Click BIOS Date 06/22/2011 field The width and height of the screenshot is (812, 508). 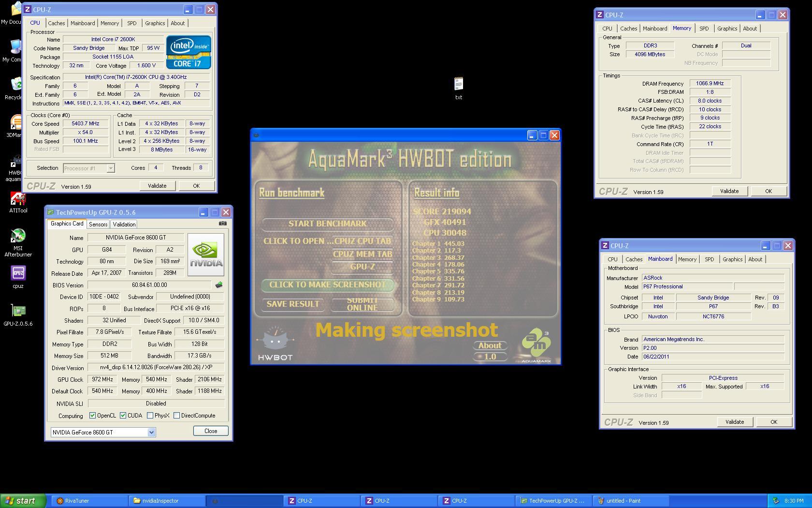pyautogui.click(x=712, y=357)
